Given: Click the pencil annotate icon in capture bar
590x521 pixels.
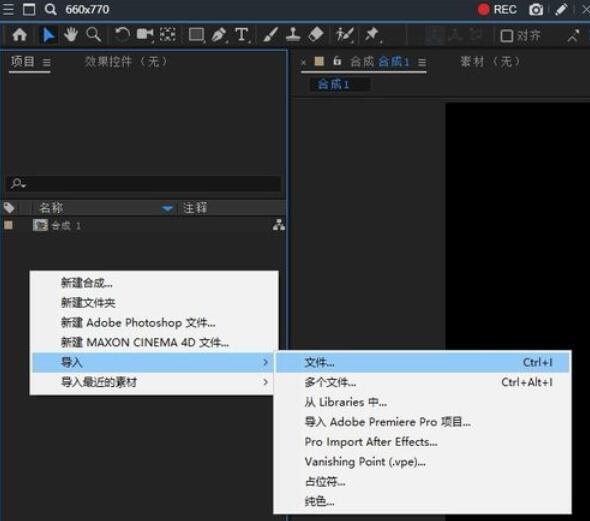Looking at the screenshot, I should tap(561, 9).
